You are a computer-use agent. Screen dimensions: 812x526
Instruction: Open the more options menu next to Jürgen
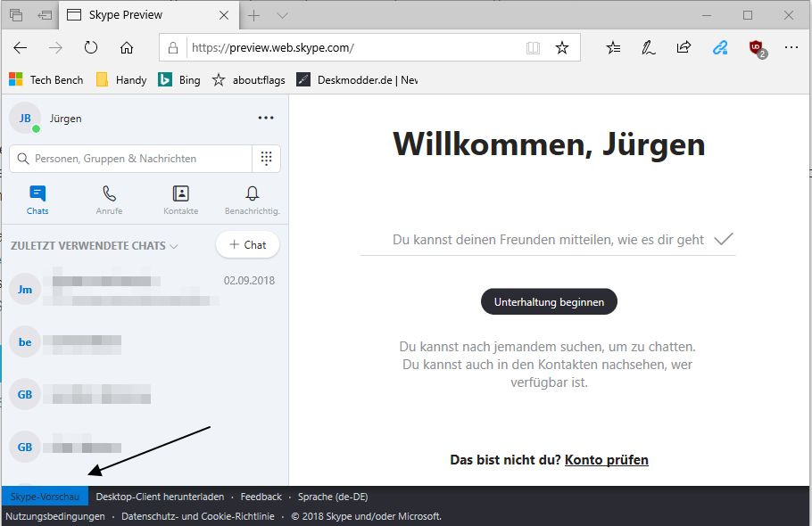click(266, 118)
